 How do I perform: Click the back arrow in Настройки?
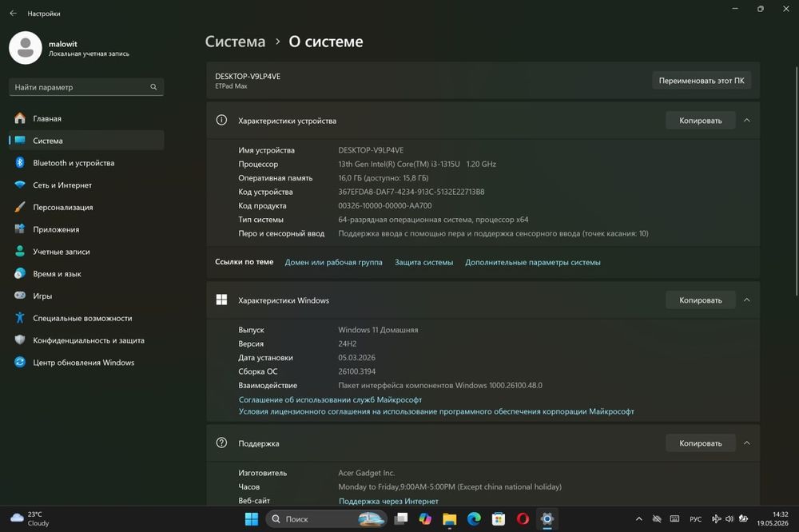tap(14, 14)
